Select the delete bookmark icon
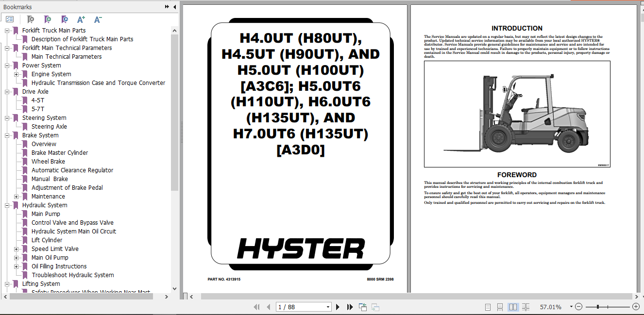 click(x=30, y=19)
